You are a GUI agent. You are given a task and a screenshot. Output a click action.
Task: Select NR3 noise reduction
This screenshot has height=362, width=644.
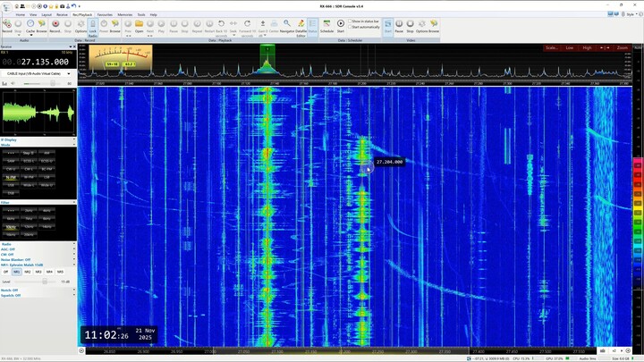pos(38,272)
